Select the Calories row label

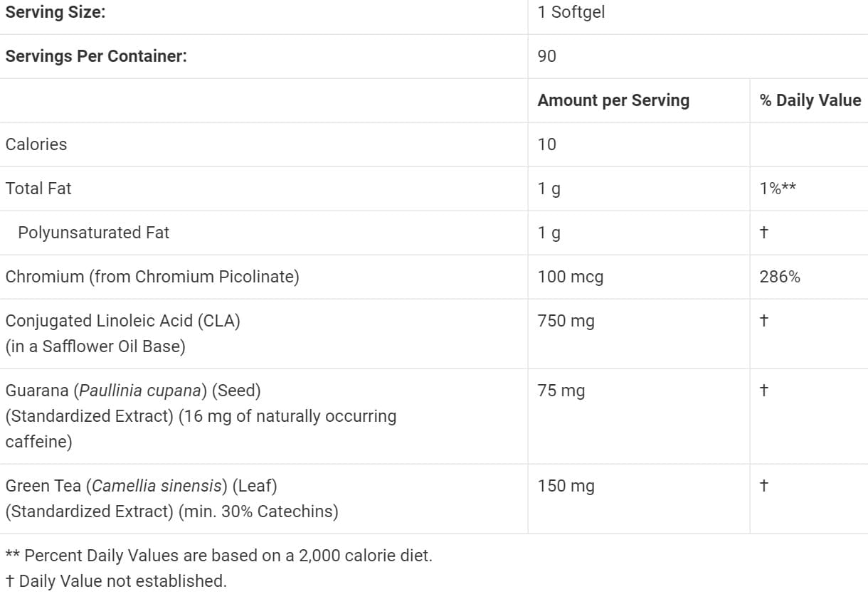[36, 144]
